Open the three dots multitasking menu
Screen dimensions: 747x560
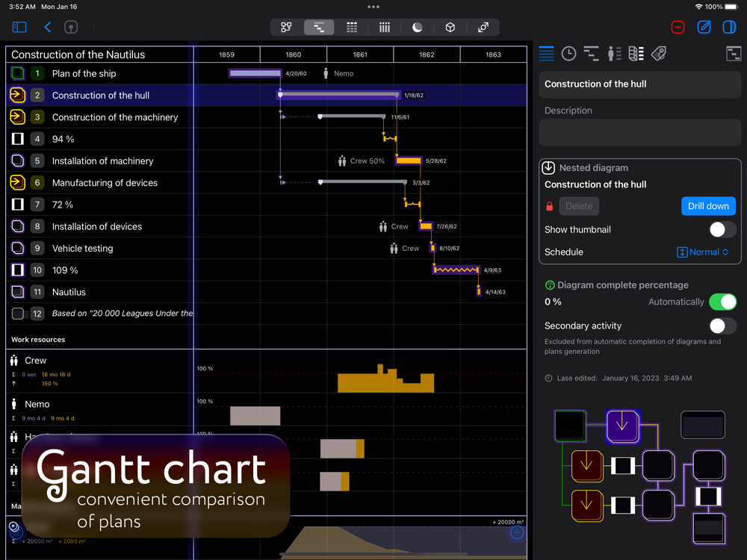coord(373,7)
